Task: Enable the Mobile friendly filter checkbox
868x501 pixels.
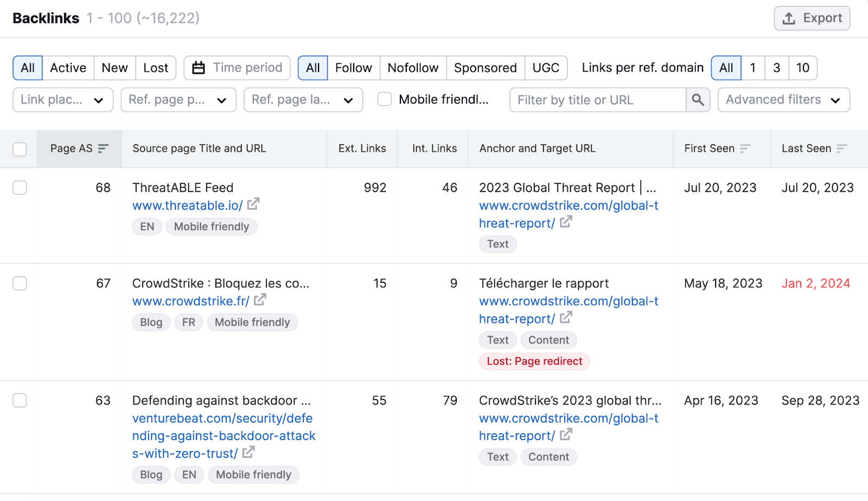Action: 385,99
